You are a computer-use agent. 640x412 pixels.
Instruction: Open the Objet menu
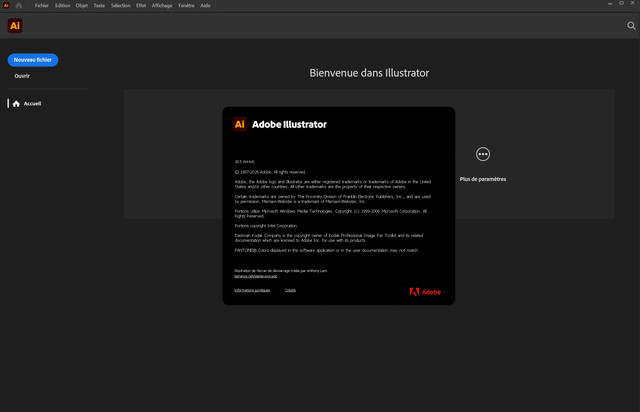tap(82, 5)
